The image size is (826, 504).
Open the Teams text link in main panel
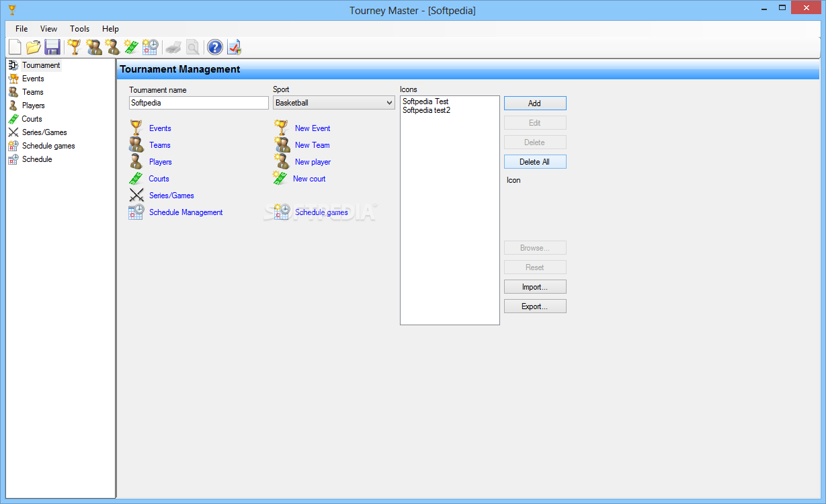click(x=160, y=145)
